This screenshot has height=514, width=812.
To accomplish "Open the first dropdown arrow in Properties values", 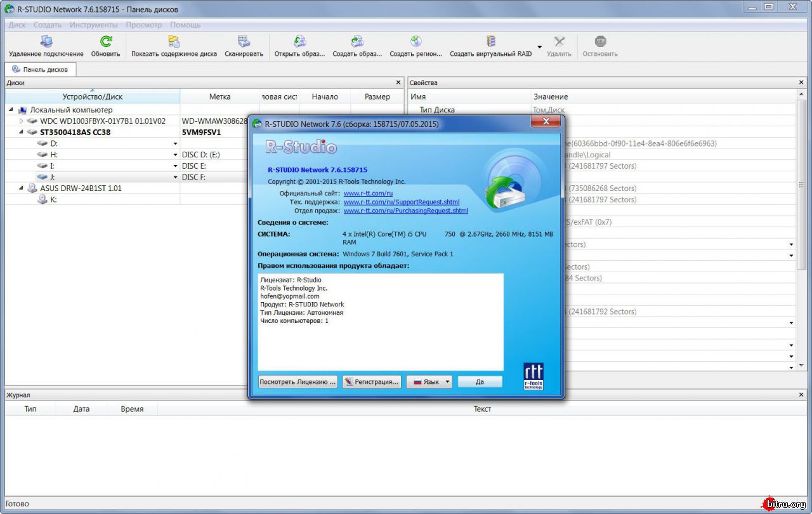I will click(791, 244).
